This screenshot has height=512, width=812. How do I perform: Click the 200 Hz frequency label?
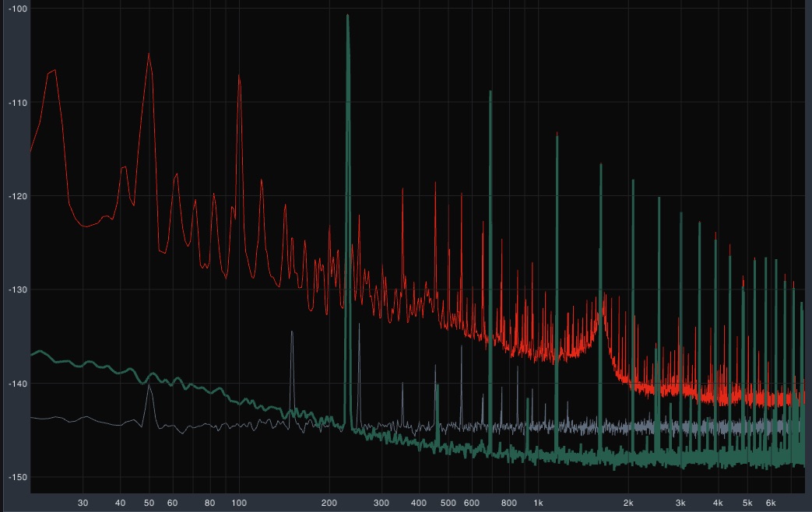pos(329,503)
